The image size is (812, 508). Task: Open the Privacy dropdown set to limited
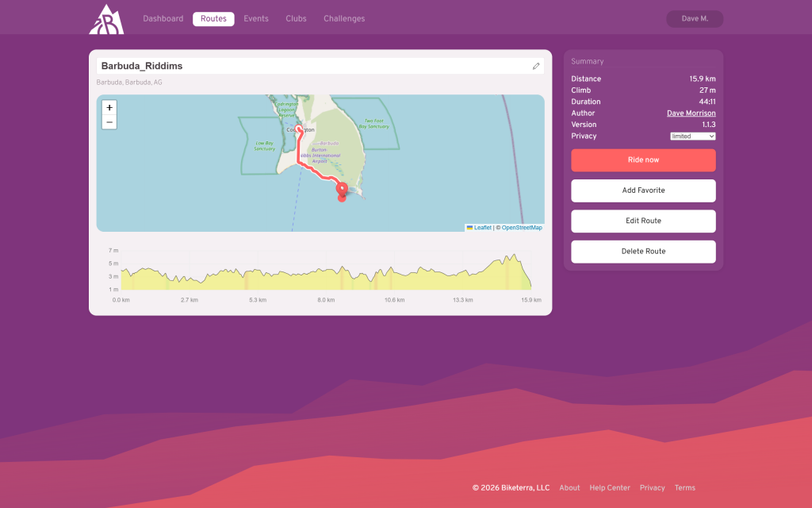point(692,137)
